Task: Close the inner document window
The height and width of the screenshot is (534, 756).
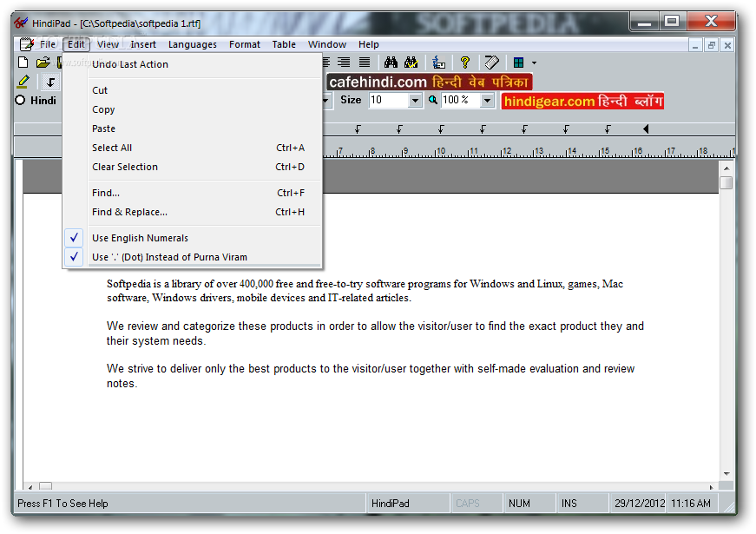Action: tap(727, 45)
